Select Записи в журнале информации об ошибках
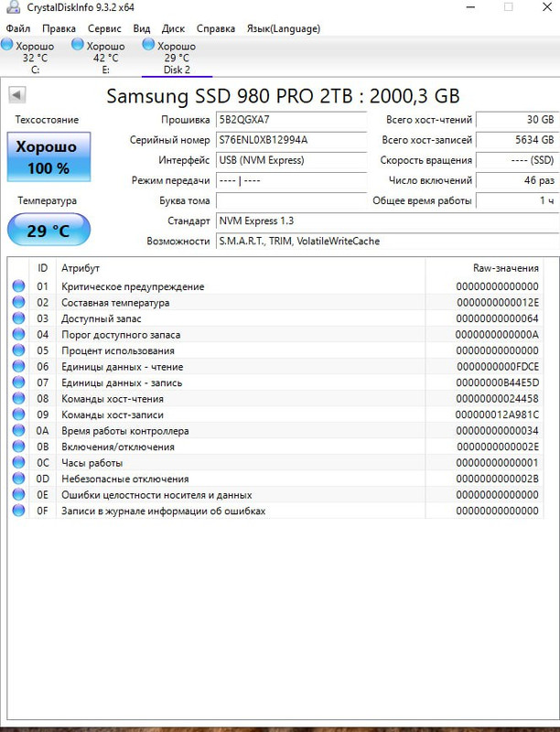560x732 pixels. 163,511
